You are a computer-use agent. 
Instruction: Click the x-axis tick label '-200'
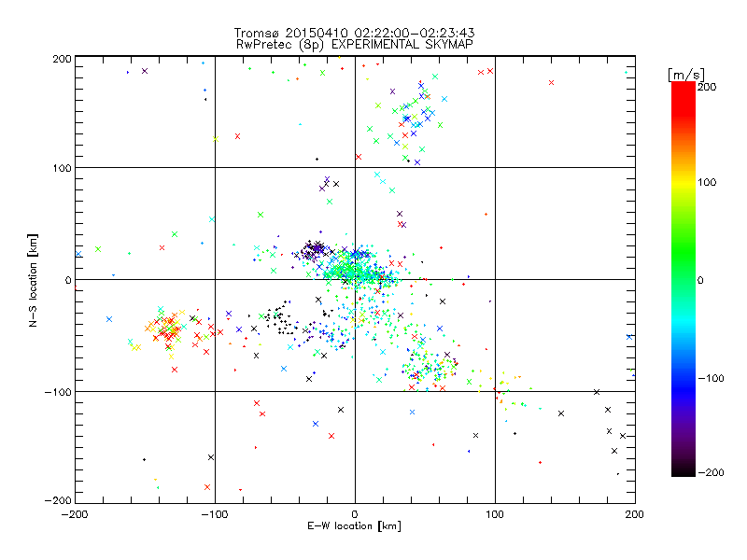[x=75, y=514]
